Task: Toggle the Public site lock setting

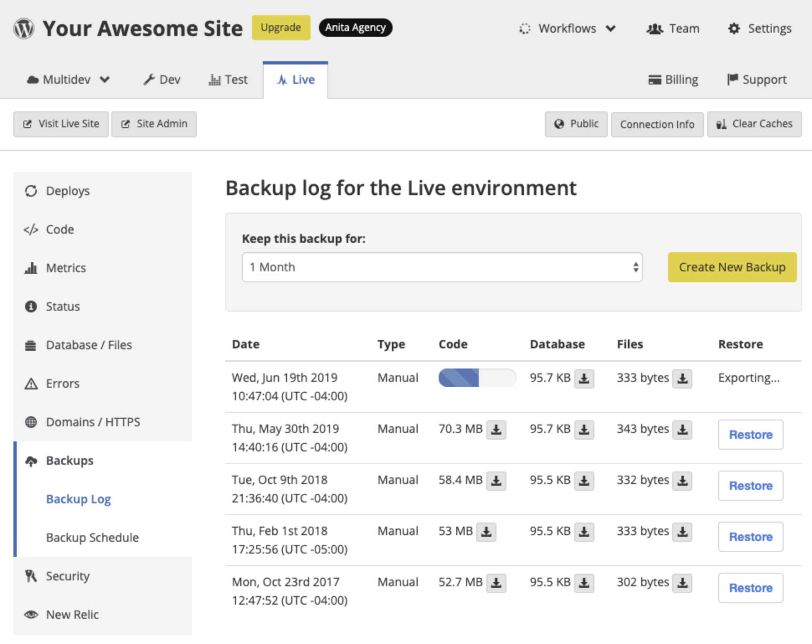Action: pyautogui.click(x=576, y=124)
